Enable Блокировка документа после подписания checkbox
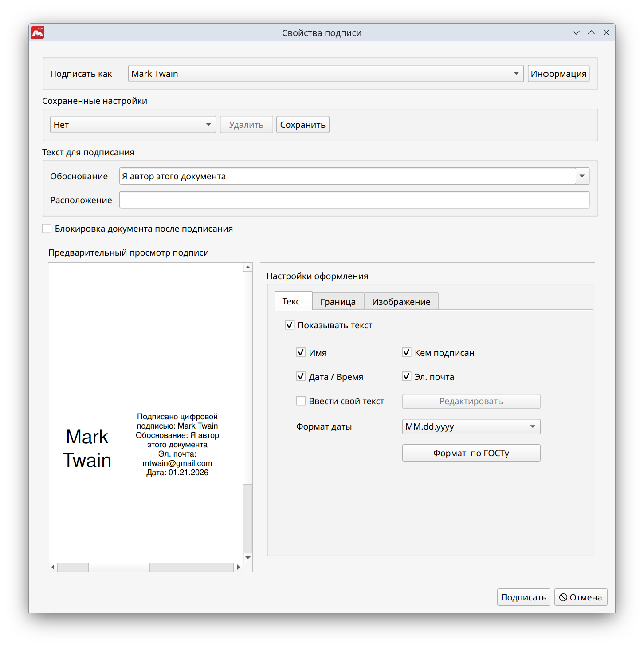 tap(47, 229)
